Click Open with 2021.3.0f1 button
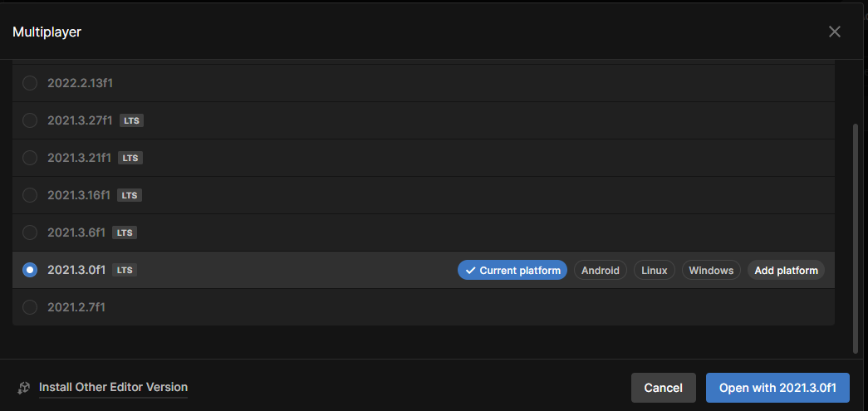Image resolution: width=868 pixels, height=411 pixels. point(777,388)
